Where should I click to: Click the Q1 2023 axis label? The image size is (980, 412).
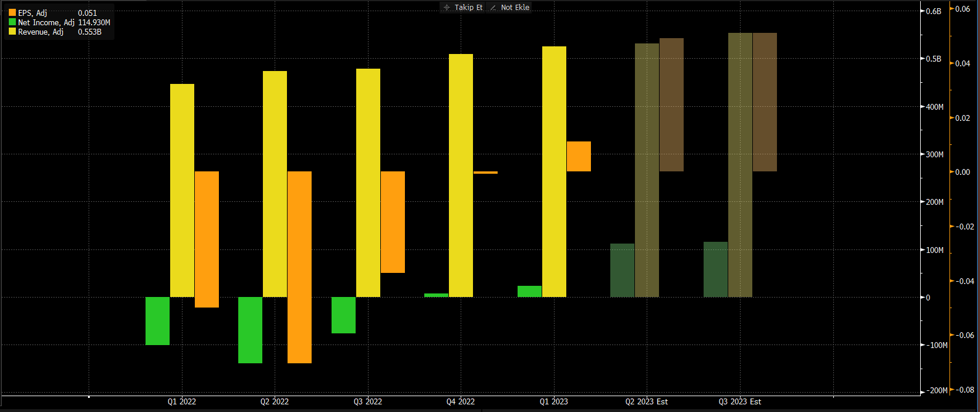[x=554, y=401]
